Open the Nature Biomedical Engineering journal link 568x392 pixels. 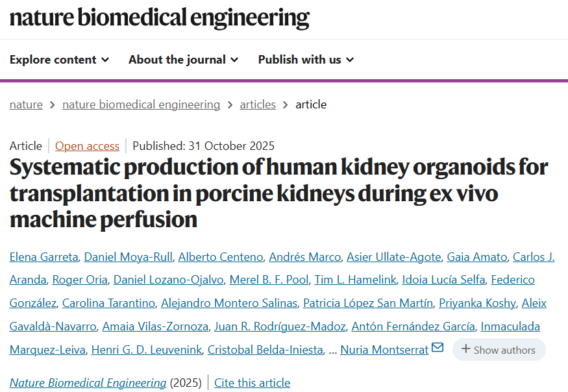pyautogui.click(x=88, y=383)
